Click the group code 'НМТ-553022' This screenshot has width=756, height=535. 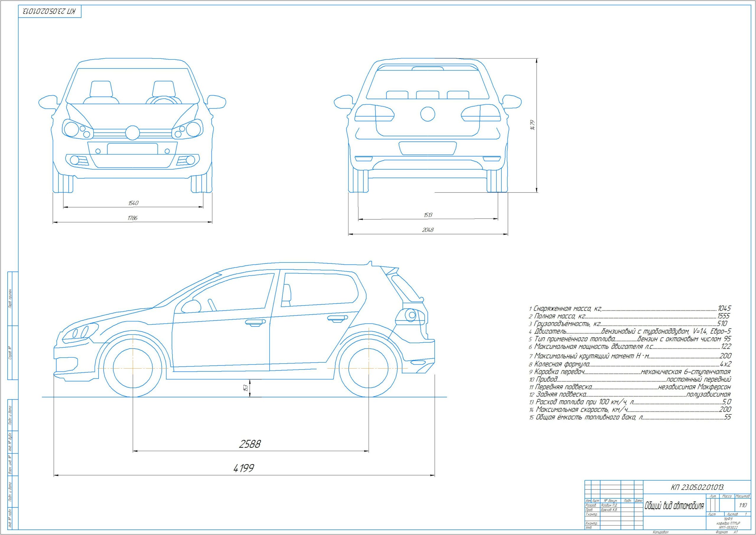click(728, 528)
